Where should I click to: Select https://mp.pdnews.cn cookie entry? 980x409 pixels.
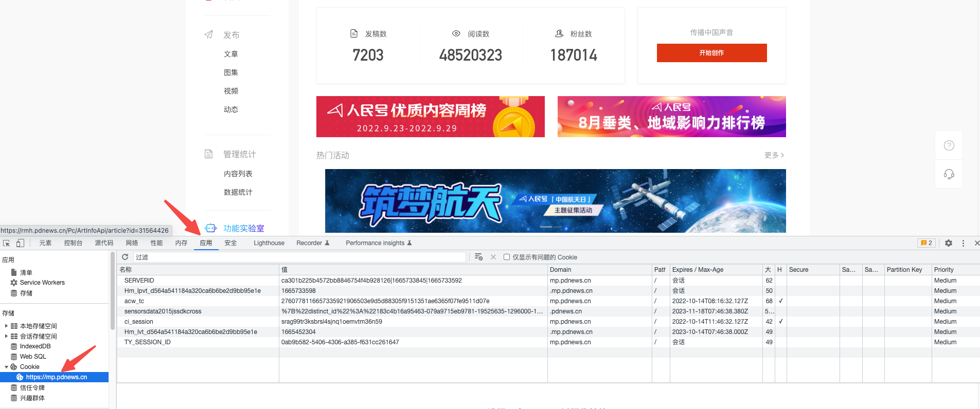pos(54,377)
